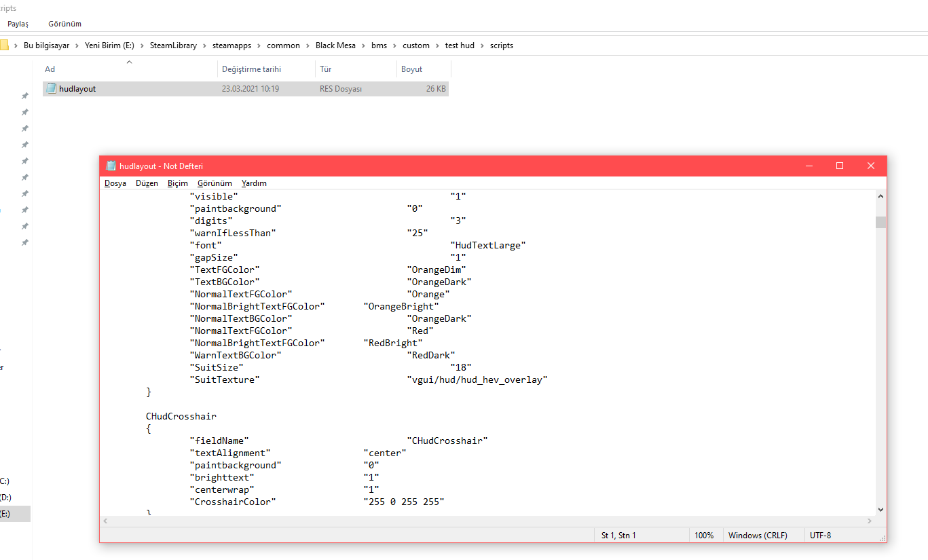Click the "RedBright" value in the text
The height and width of the screenshot is (560, 928).
coord(393,343)
